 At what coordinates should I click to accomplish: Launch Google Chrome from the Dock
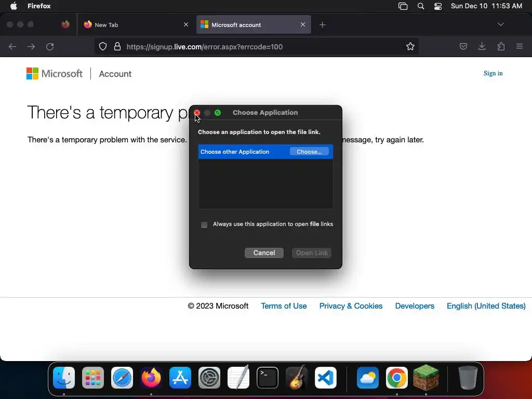[x=396, y=378]
